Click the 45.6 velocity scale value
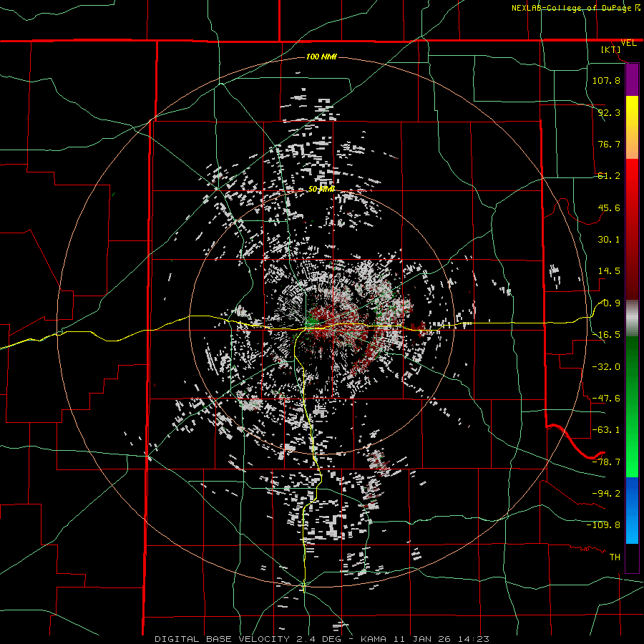Image resolution: width=644 pixels, height=644 pixels. point(609,208)
